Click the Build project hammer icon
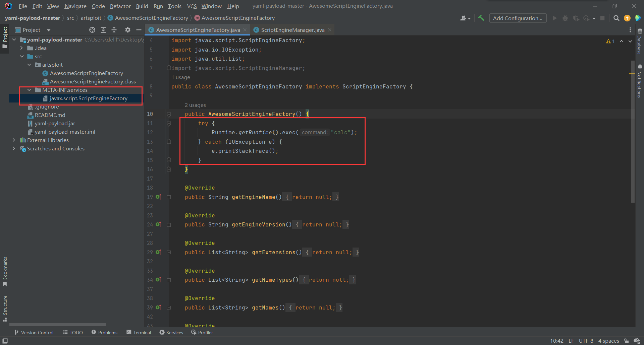 (481, 18)
